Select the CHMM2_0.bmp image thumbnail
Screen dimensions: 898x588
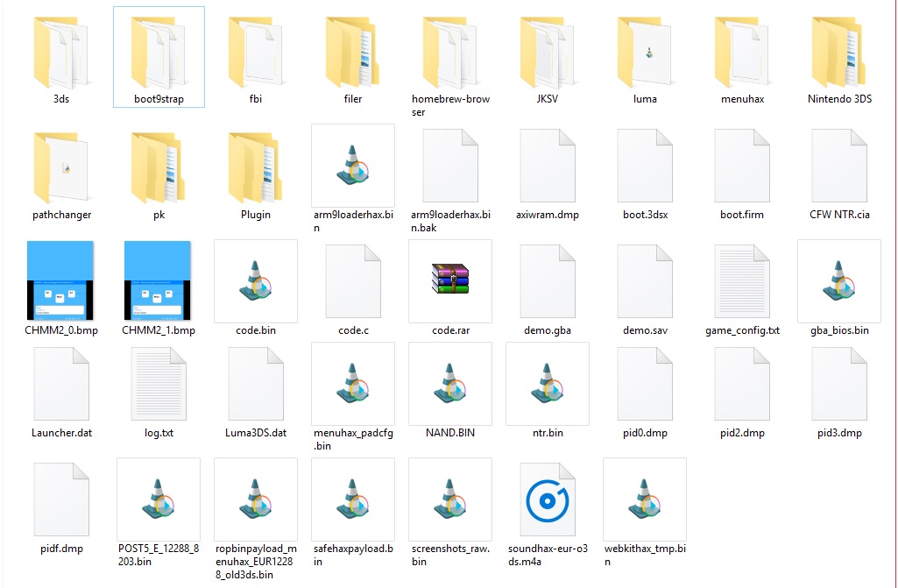click(x=60, y=280)
